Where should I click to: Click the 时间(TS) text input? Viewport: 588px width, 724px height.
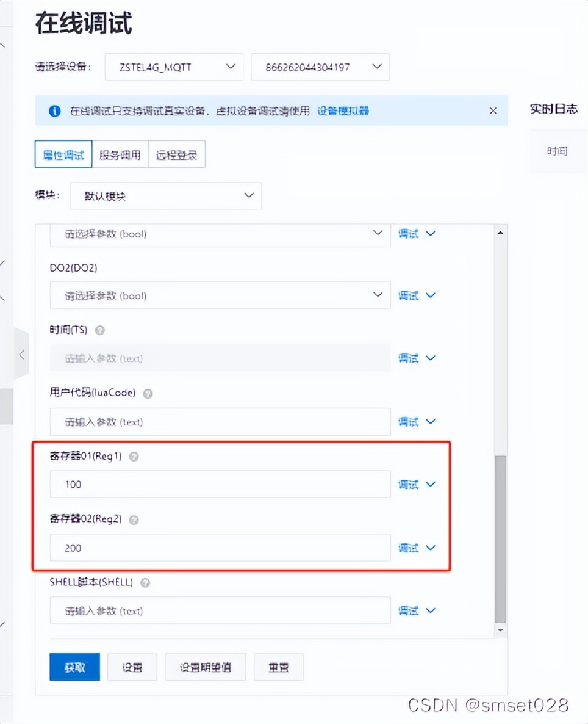point(220,358)
